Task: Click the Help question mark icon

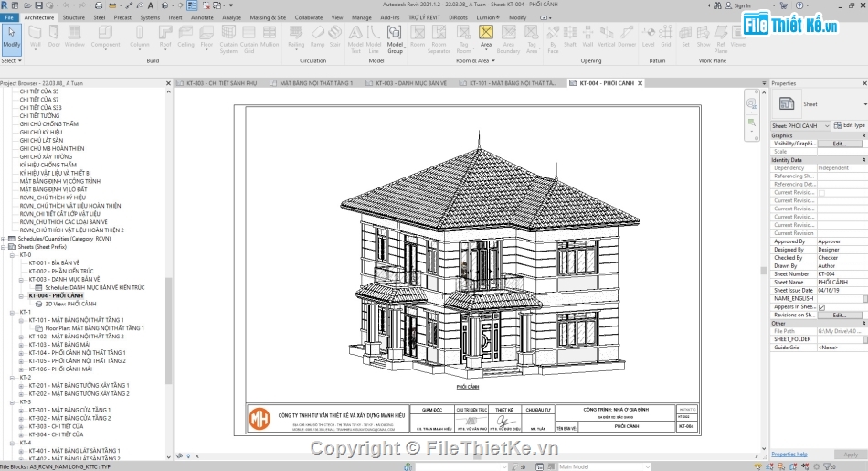Action: pos(799,5)
